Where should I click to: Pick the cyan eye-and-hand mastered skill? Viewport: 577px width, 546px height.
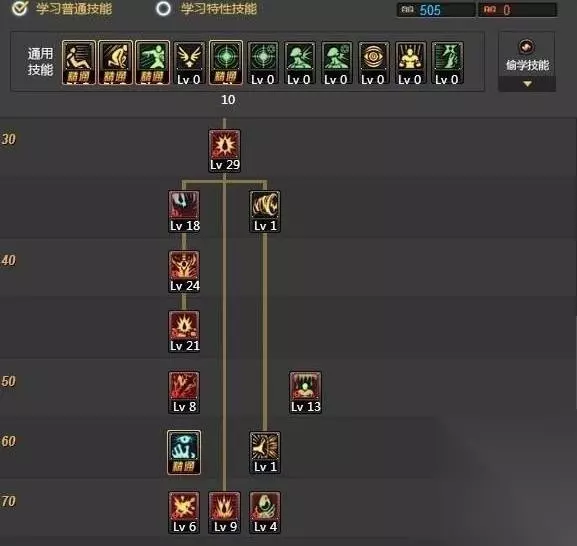point(184,452)
